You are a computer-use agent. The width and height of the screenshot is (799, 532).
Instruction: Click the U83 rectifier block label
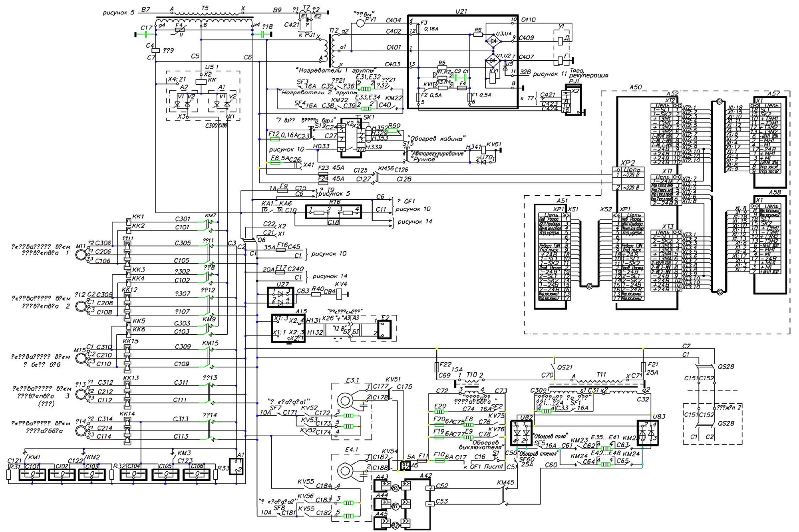[659, 416]
